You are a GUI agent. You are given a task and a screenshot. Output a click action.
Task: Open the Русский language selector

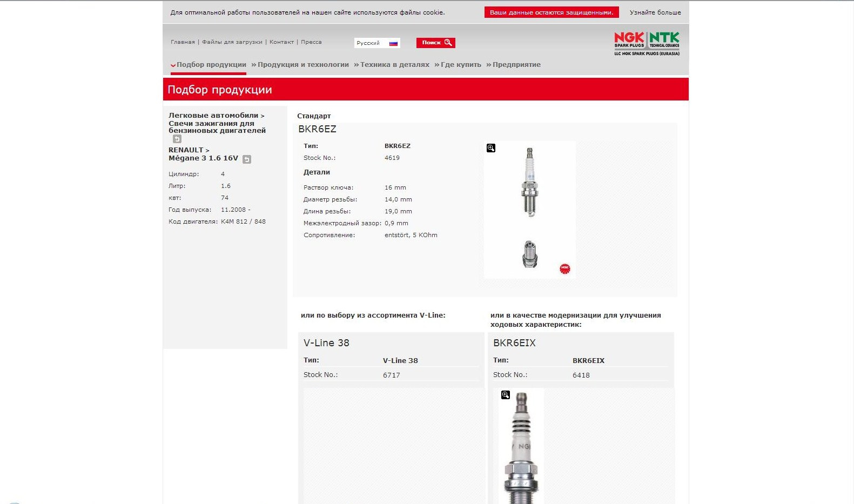tap(377, 43)
